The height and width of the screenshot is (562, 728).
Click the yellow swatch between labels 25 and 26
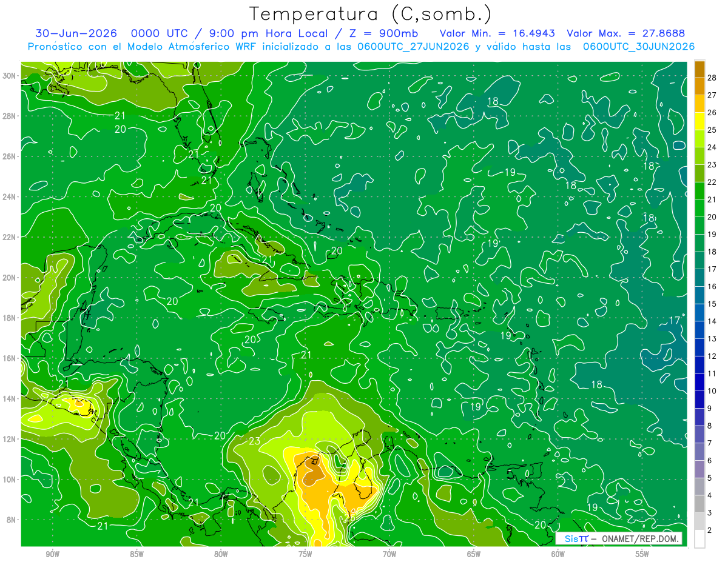point(700,121)
